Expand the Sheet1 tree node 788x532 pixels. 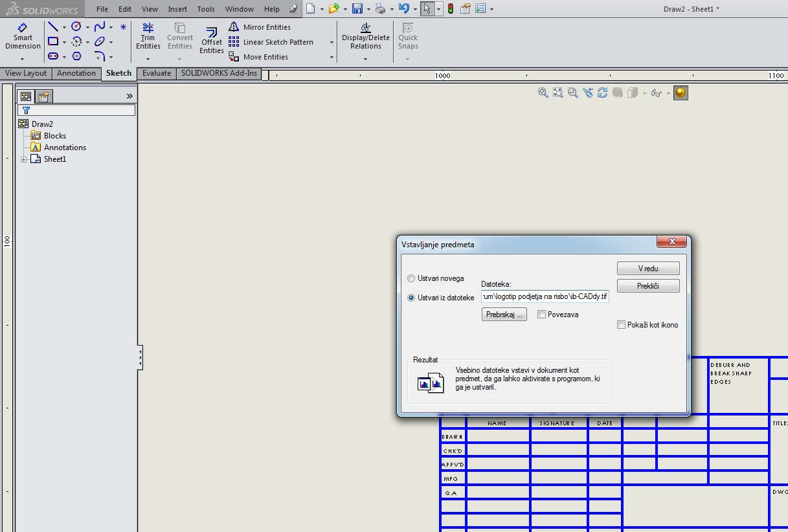(24, 159)
